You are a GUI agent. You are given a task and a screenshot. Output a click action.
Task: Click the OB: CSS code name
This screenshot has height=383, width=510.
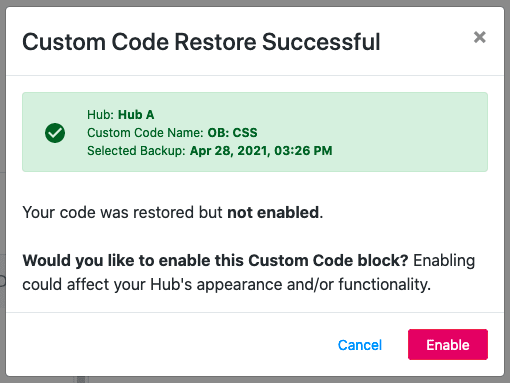click(x=232, y=133)
